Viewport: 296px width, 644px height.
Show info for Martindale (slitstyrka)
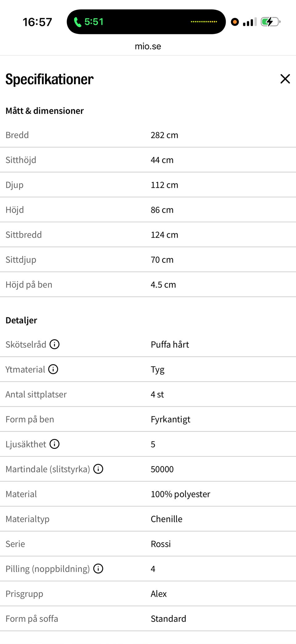98,469
